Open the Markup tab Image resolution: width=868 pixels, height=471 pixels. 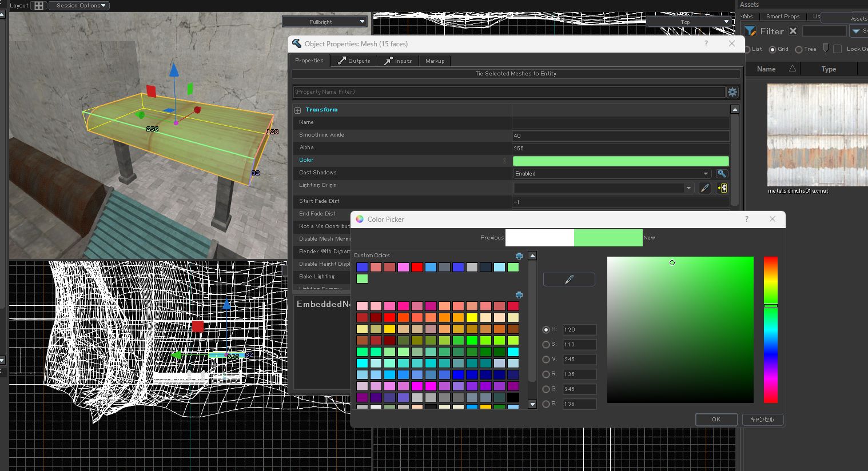[435, 61]
